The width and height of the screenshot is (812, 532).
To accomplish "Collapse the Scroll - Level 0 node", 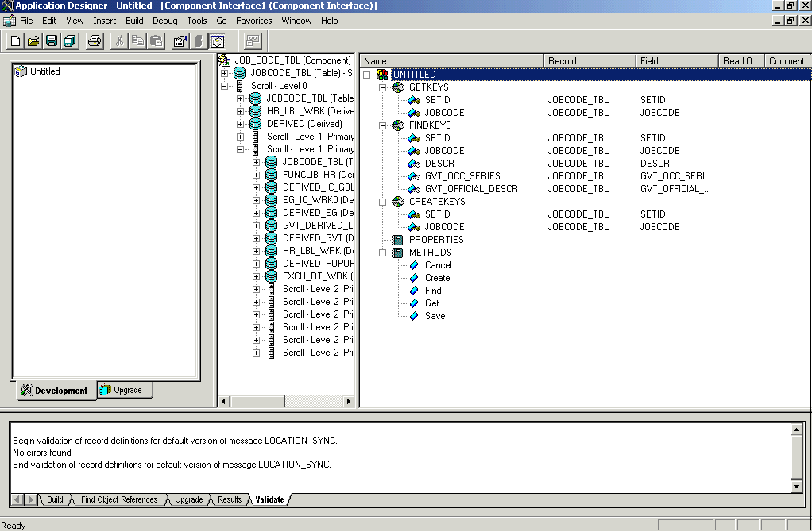I will pos(226,85).
